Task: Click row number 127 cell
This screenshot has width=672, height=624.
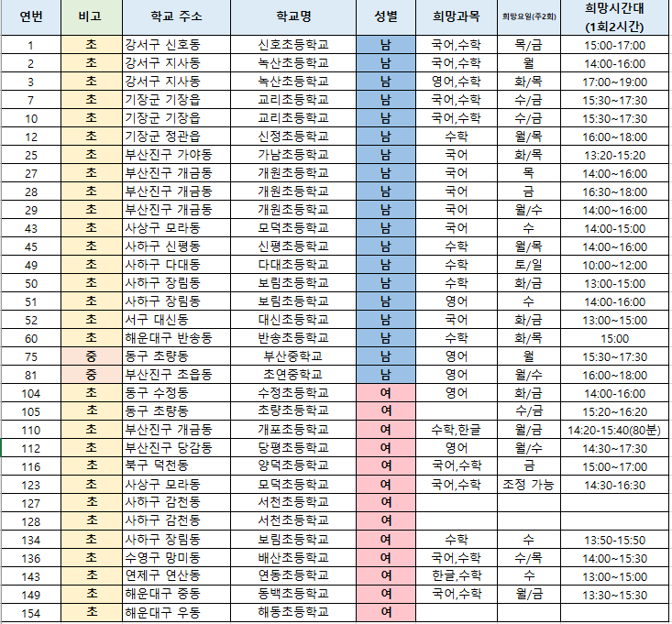Action: click(31, 503)
